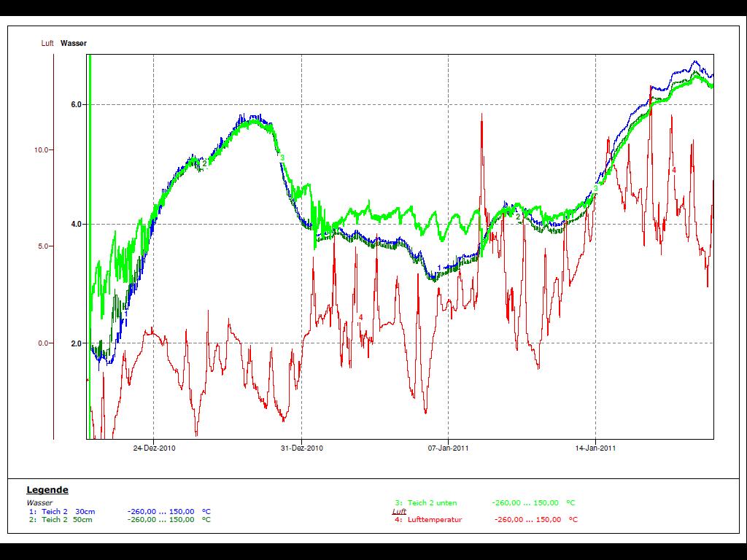This screenshot has width=747, height=560.
Task: Select the 14-Jan-2011 date label
Action: coord(595,448)
